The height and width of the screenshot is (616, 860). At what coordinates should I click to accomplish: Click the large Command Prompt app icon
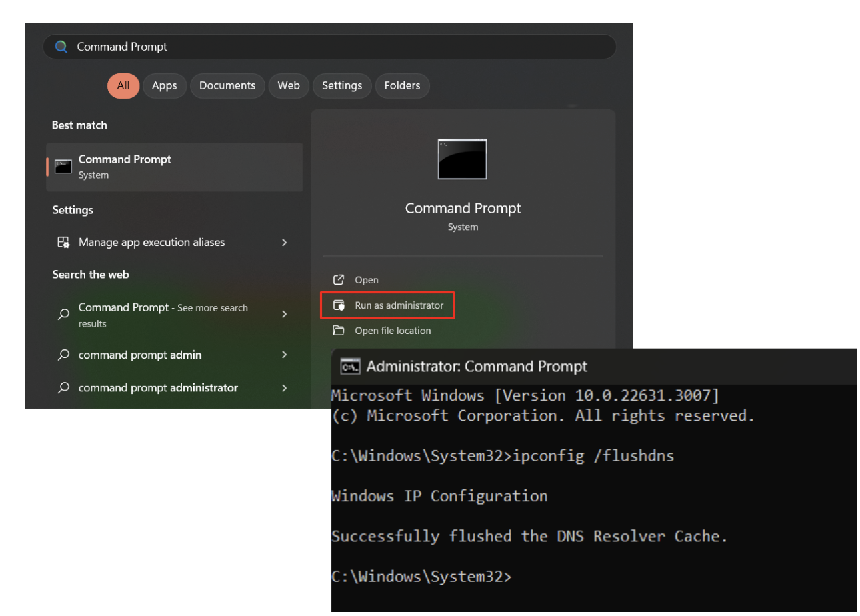pos(463,159)
